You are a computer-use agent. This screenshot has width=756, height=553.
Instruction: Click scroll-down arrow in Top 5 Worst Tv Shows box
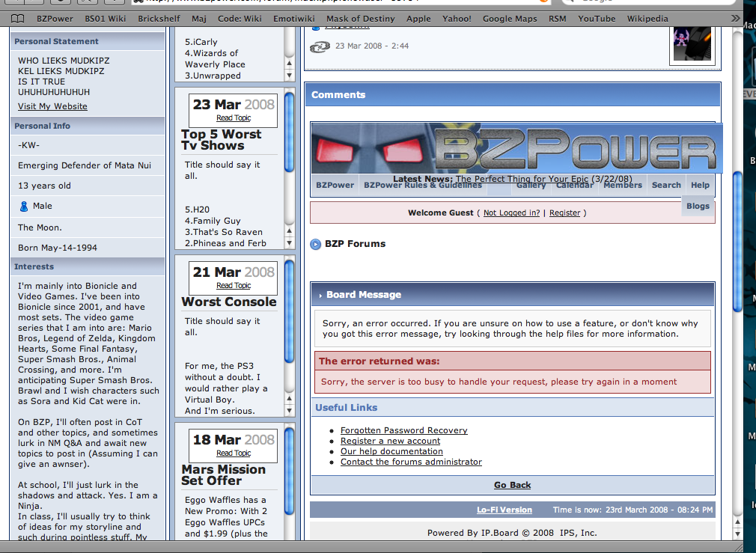(x=289, y=243)
